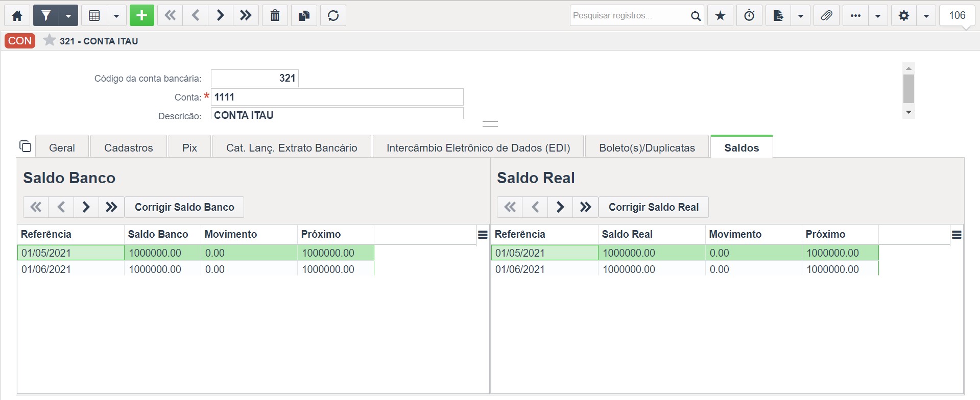Click the favorites star in top toolbar
The image size is (980, 400).
point(720,15)
